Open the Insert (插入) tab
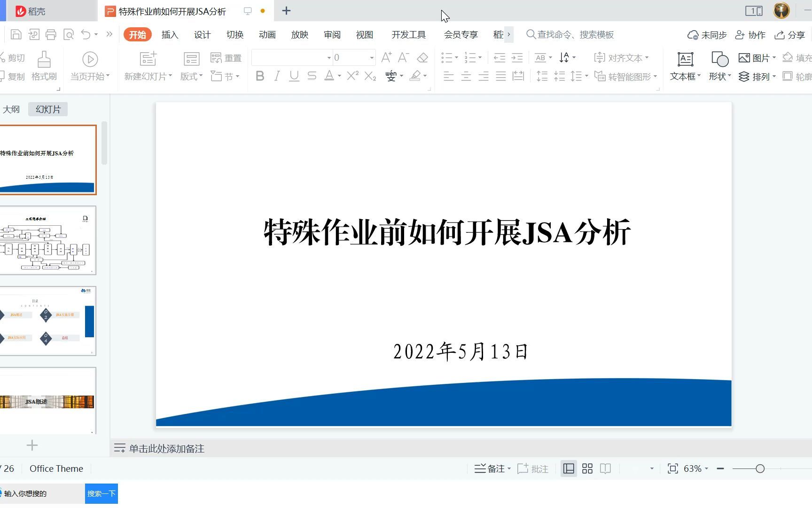The width and height of the screenshot is (812, 508). pyautogui.click(x=170, y=35)
